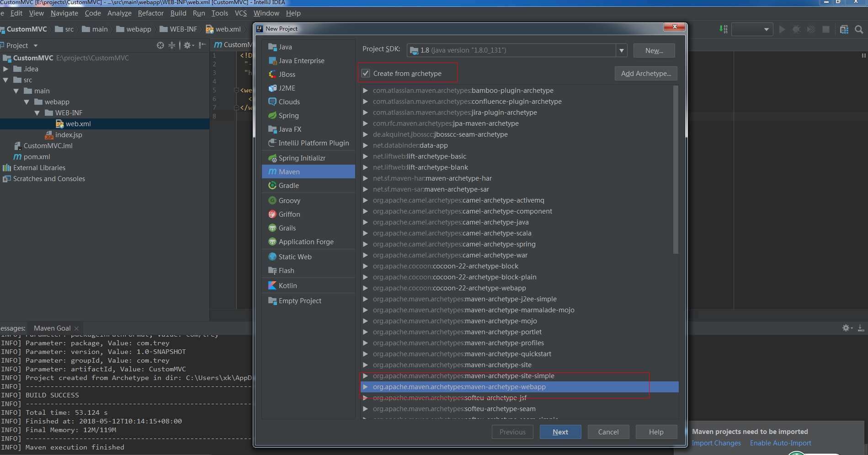This screenshot has width=868, height=455.
Task: Click the Cancel button
Action: point(608,432)
